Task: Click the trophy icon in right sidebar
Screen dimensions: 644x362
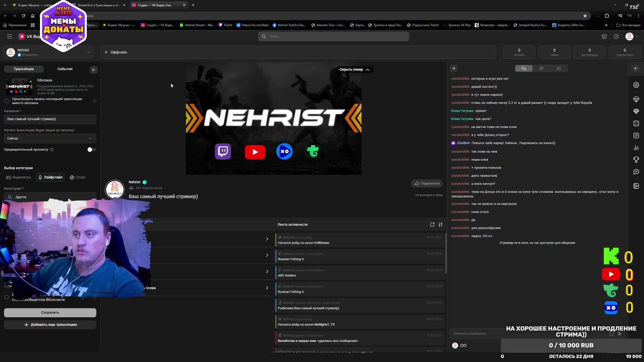Action: (x=636, y=160)
